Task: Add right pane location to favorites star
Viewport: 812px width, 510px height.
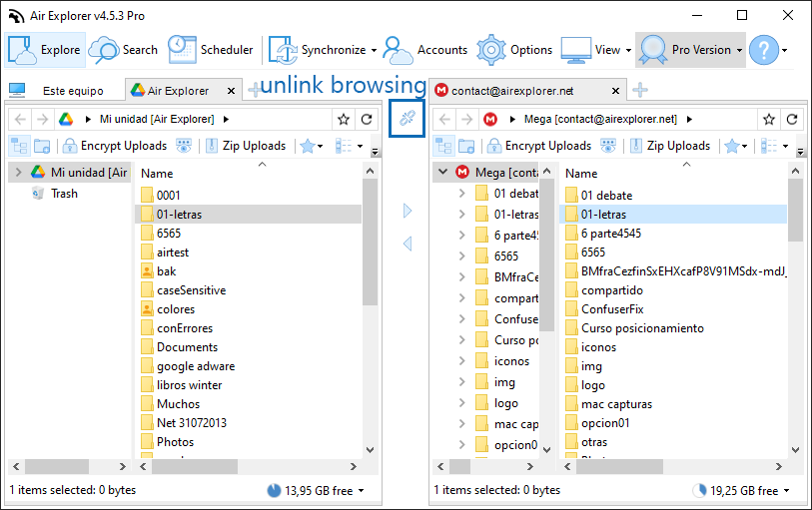Action: pyautogui.click(x=769, y=120)
